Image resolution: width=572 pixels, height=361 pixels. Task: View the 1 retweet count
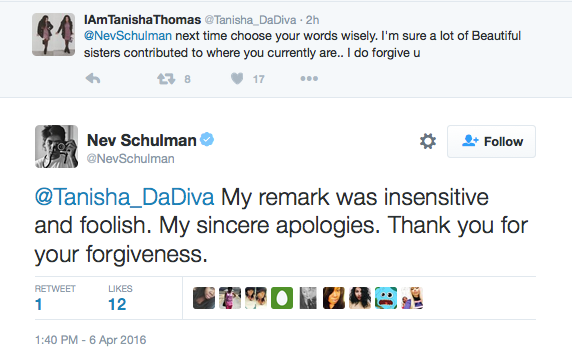click(x=39, y=304)
